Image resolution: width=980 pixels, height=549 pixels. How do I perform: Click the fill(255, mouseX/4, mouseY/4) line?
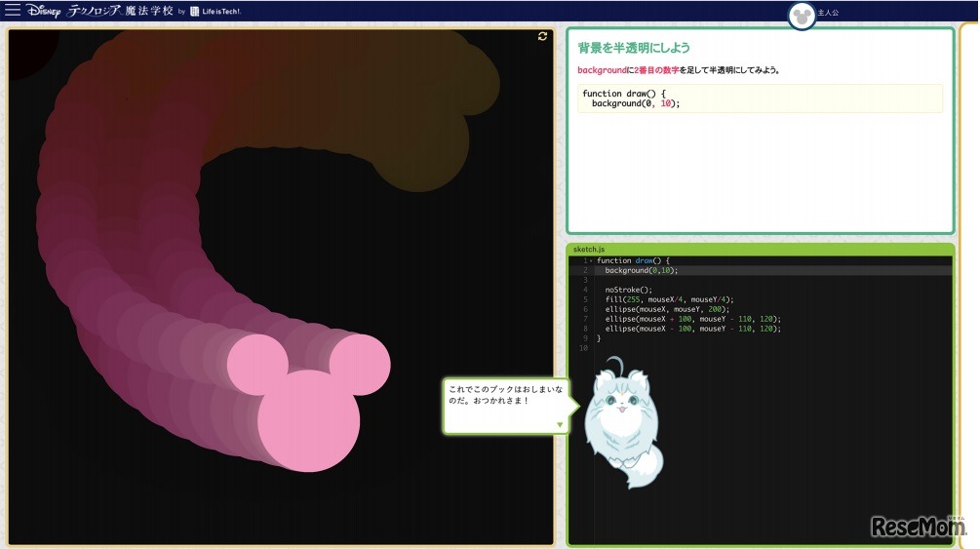pyautogui.click(x=669, y=299)
